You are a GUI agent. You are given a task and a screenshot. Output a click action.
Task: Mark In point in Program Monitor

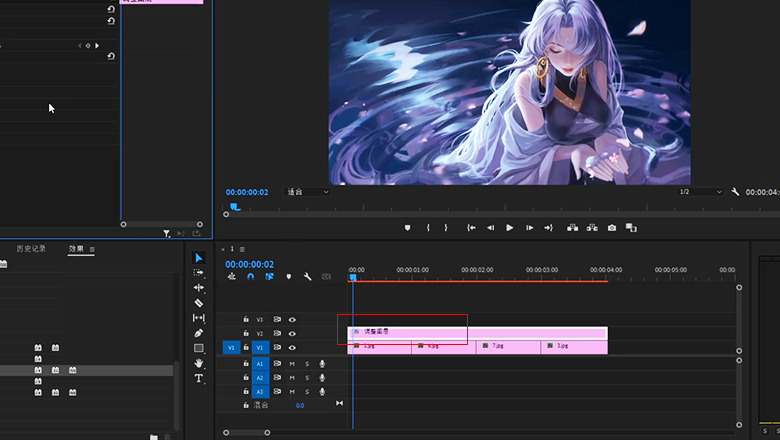coord(428,228)
